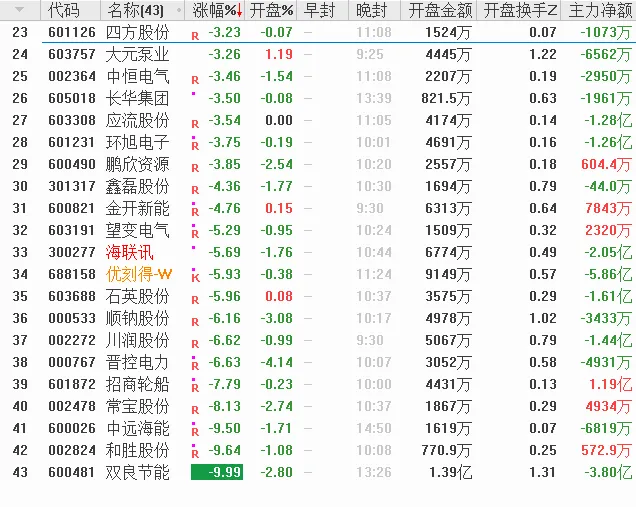636x507 pixels.
Task: Select the stock name 四方股份
Action: 137,32
